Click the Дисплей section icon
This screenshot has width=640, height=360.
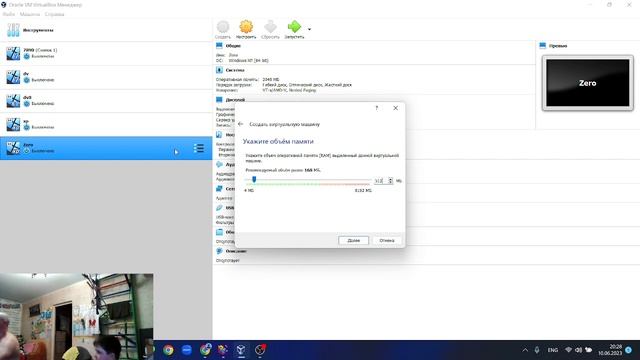pyautogui.click(x=219, y=99)
